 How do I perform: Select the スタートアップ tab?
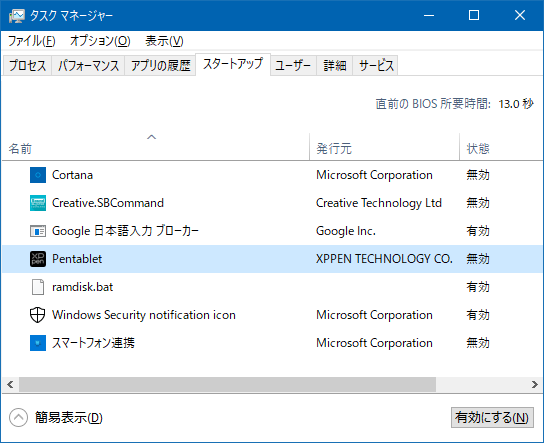point(233,64)
